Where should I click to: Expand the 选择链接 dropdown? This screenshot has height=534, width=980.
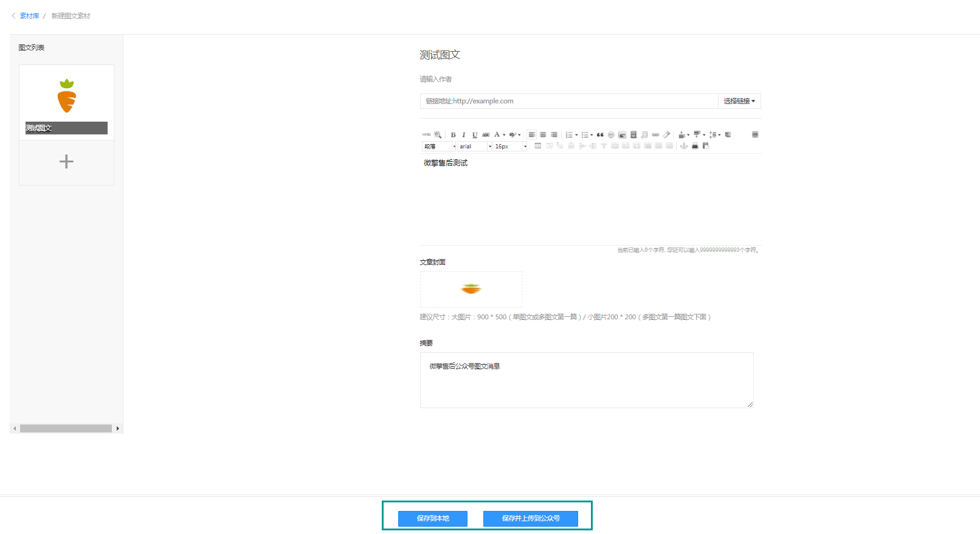739,101
